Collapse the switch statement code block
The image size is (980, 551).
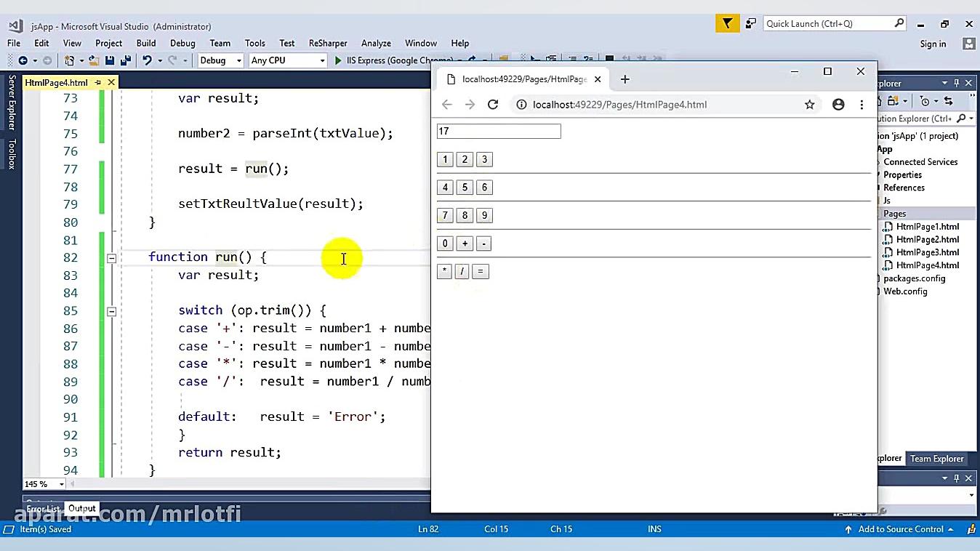111,311
